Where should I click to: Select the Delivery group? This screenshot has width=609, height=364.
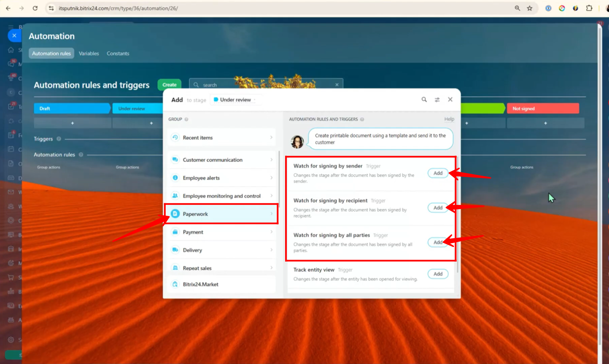(x=222, y=250)
